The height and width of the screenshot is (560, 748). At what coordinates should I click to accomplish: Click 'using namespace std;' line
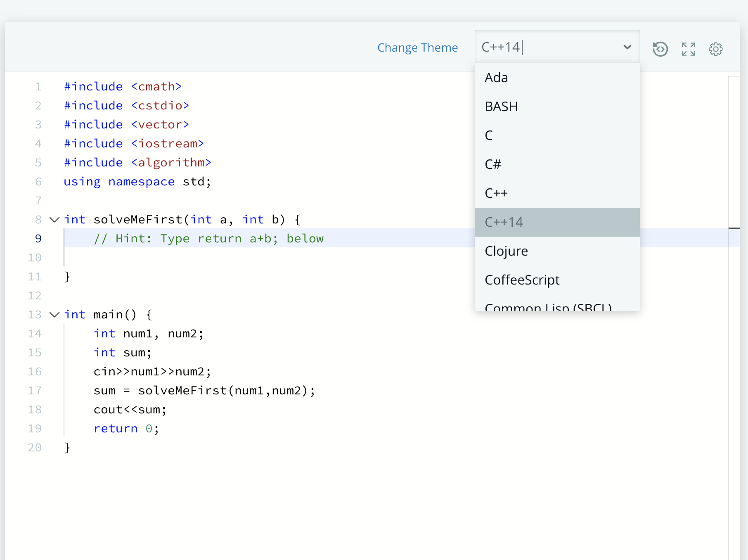137,181
